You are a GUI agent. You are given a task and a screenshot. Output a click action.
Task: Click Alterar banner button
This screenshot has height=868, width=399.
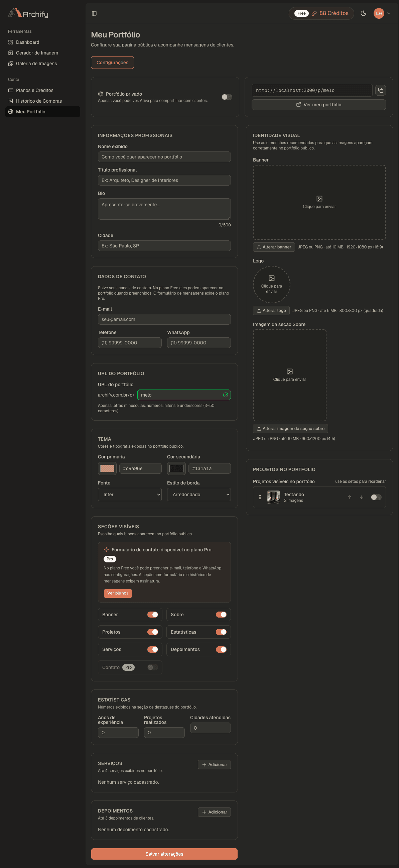pyautogui.click(x=274, y=247)
